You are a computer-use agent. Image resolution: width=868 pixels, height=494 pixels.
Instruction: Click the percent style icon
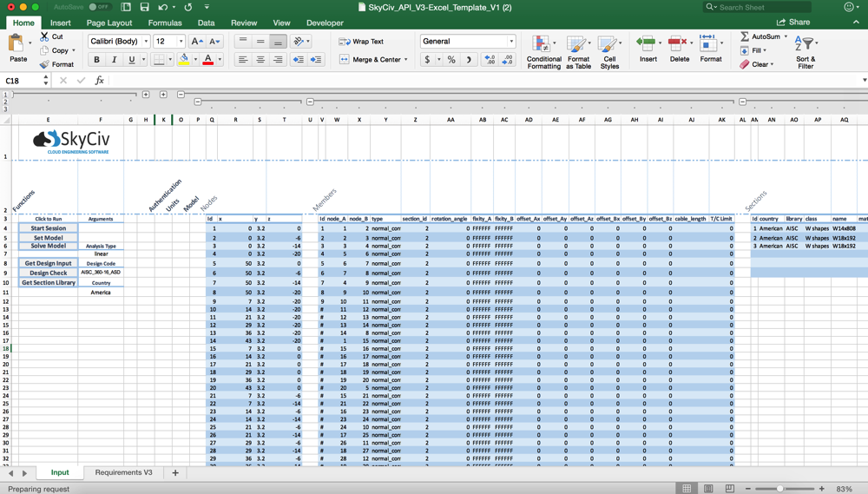click(451, 60)
